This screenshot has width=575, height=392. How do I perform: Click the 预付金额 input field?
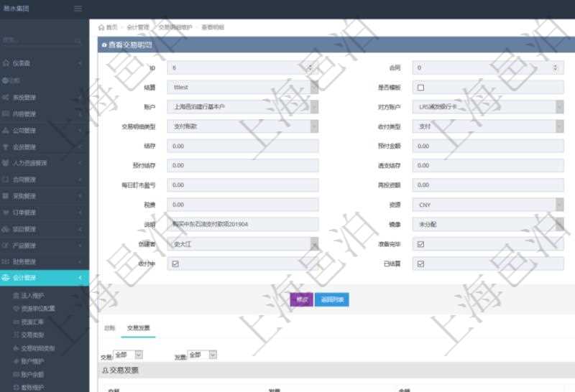click(x=488, y=146)
